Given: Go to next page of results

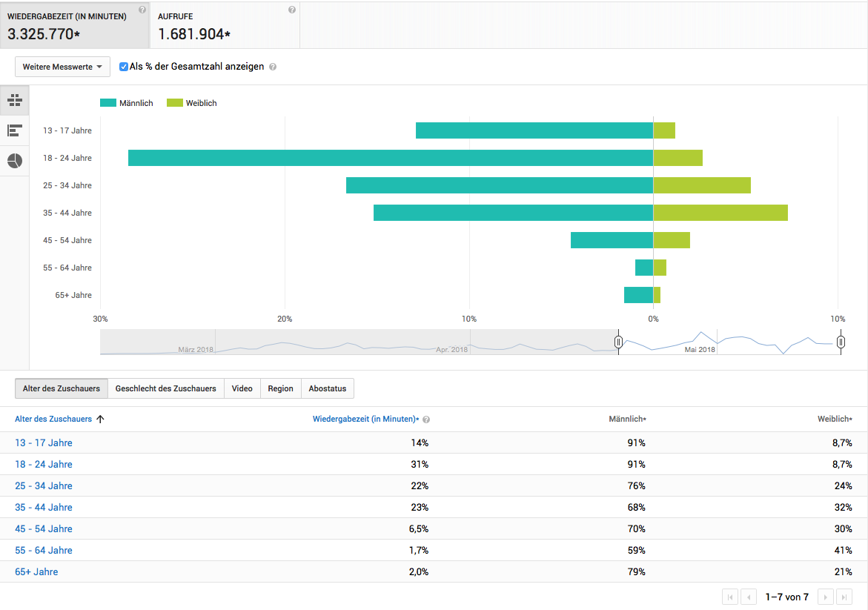Looking at the screenshot, I should pos(824,597).
